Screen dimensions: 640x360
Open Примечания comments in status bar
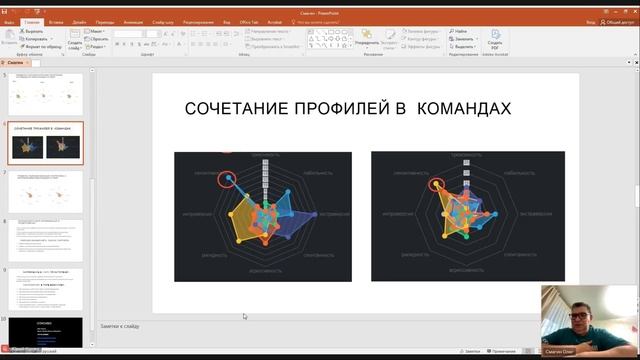501,351
